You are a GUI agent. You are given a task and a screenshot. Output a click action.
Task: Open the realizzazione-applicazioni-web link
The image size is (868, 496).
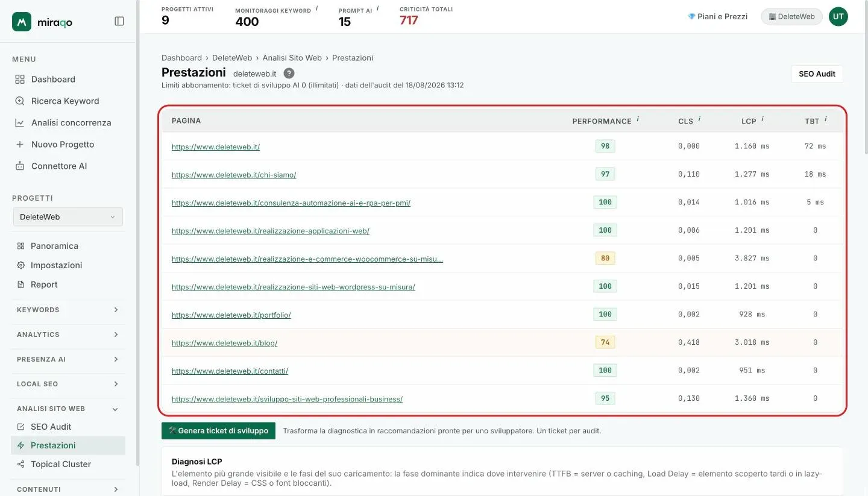[271, 231]
